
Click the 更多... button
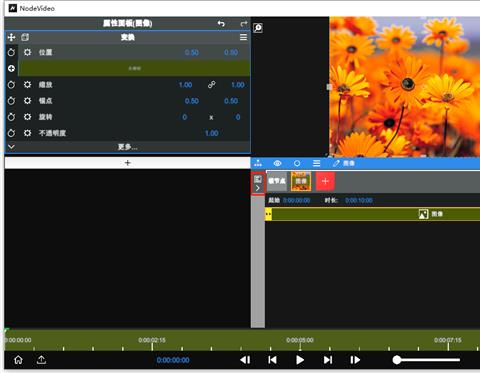127,147
